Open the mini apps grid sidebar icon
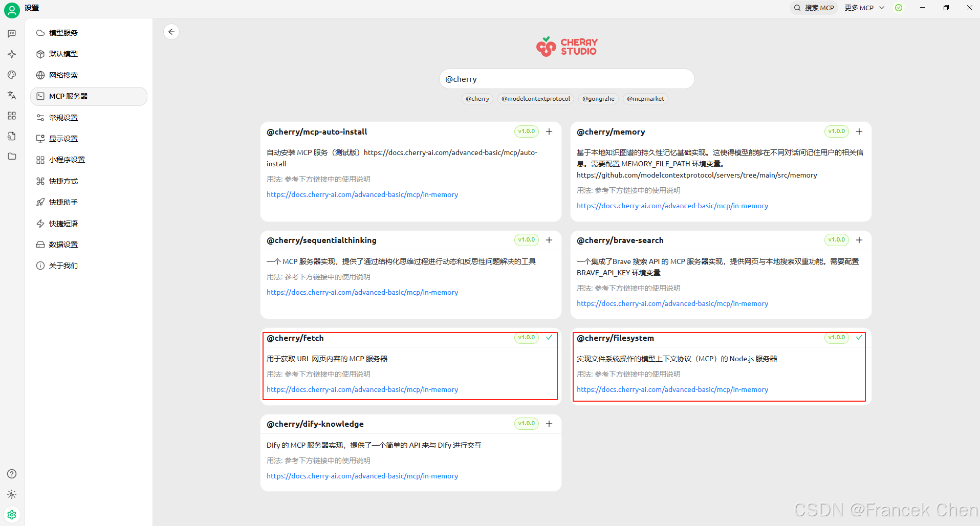 tap(12, 116)
